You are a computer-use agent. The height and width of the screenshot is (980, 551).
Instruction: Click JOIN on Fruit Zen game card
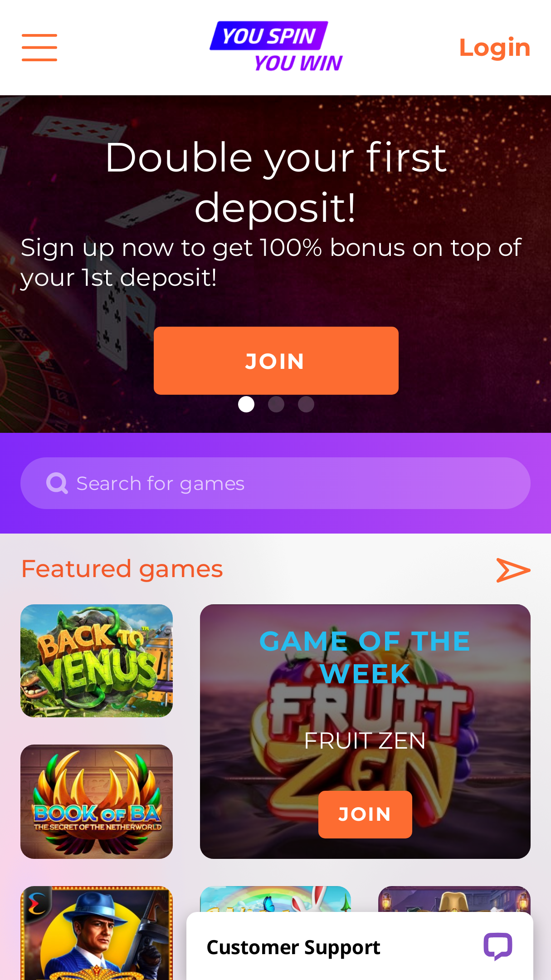365,814
